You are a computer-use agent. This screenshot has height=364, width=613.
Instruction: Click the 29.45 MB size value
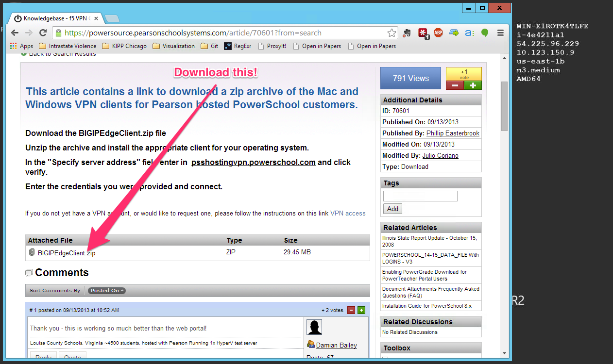pos(297,252)
